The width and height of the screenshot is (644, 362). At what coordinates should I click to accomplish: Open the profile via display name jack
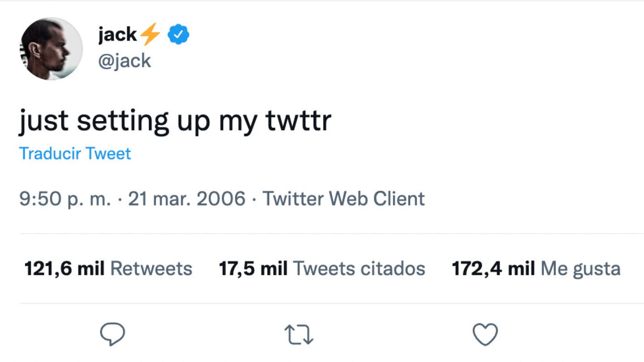click(117, 34)
